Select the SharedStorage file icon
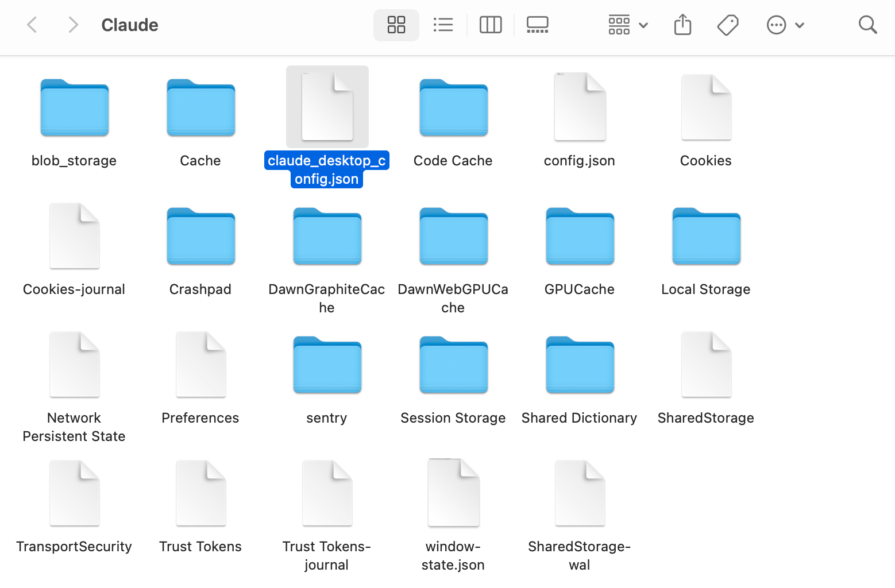This screenshot has height=588, width=895. [x=707, y=364]
